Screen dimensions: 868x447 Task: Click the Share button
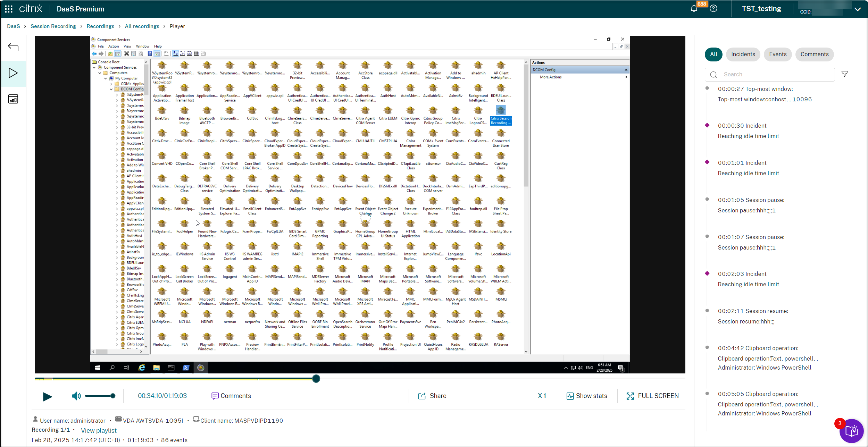pos(432,396)
